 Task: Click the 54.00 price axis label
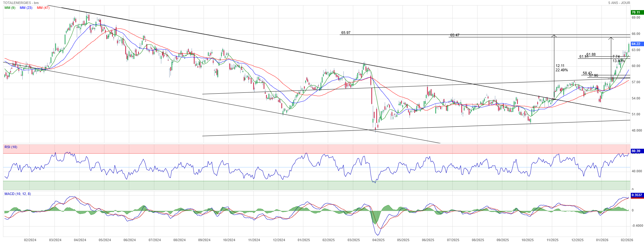(x=636, y=98)
